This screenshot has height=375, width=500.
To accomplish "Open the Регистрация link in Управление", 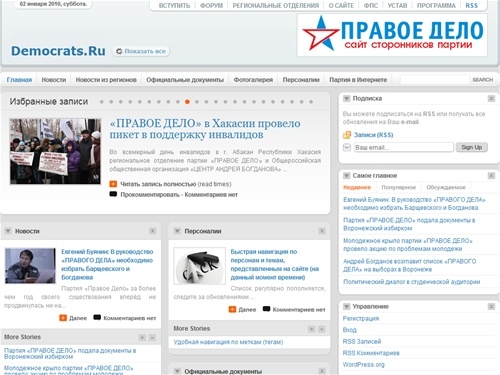I will click(x=361, y=318).
